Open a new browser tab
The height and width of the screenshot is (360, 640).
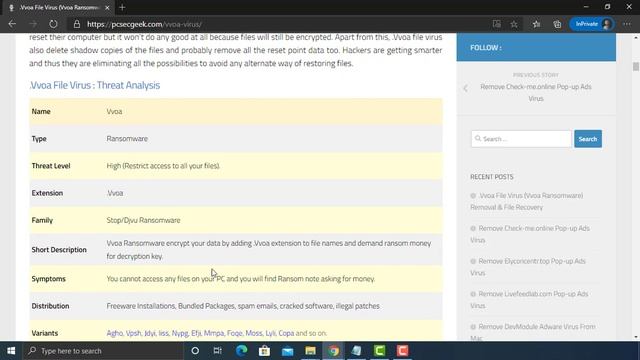click(x=122, y=7)
